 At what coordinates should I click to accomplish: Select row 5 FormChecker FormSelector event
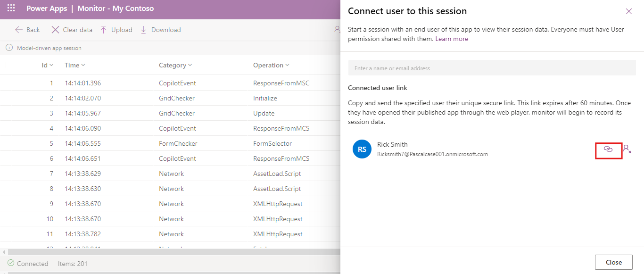(178, 143)
